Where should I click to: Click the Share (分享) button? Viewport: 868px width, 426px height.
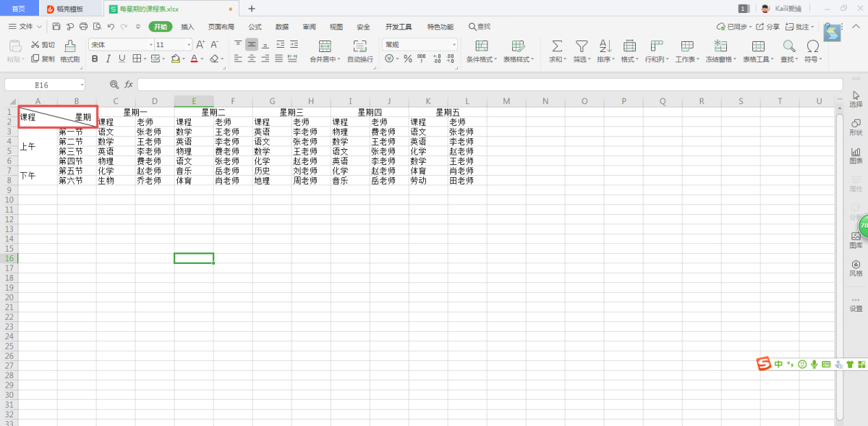pyautogui.click(x=768, y=27)
